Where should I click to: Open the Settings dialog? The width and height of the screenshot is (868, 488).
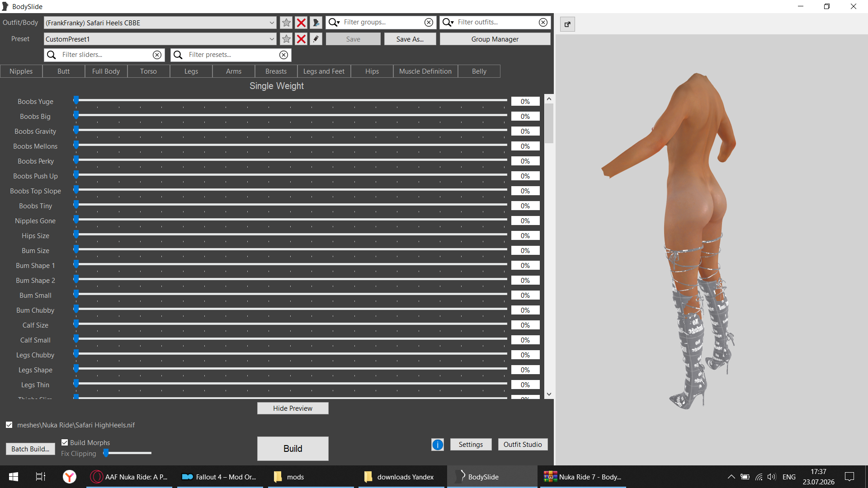471,445
